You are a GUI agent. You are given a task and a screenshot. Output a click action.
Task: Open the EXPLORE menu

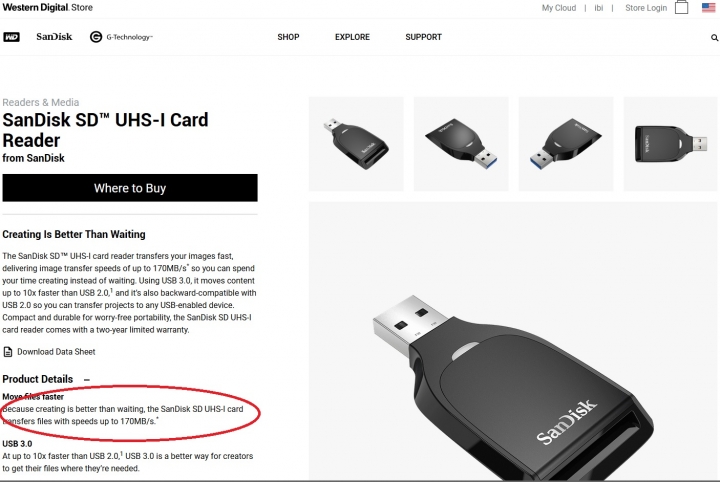tap(352, 37)
